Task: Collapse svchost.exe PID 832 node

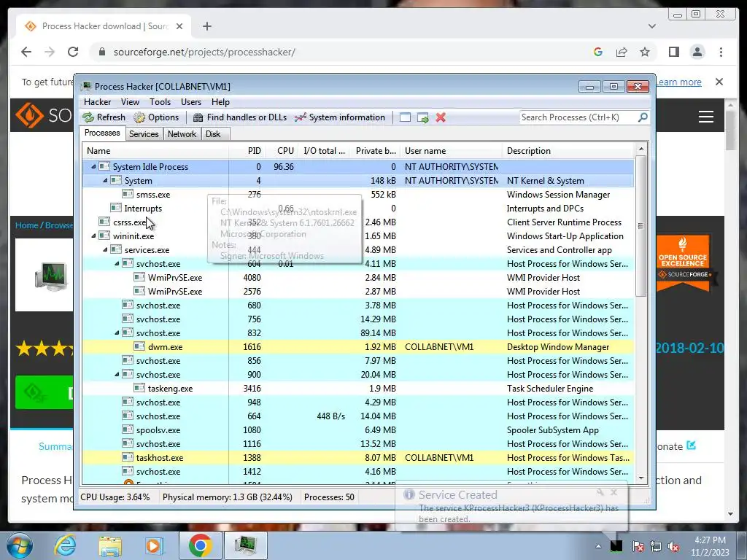Action: click(117, 332)
